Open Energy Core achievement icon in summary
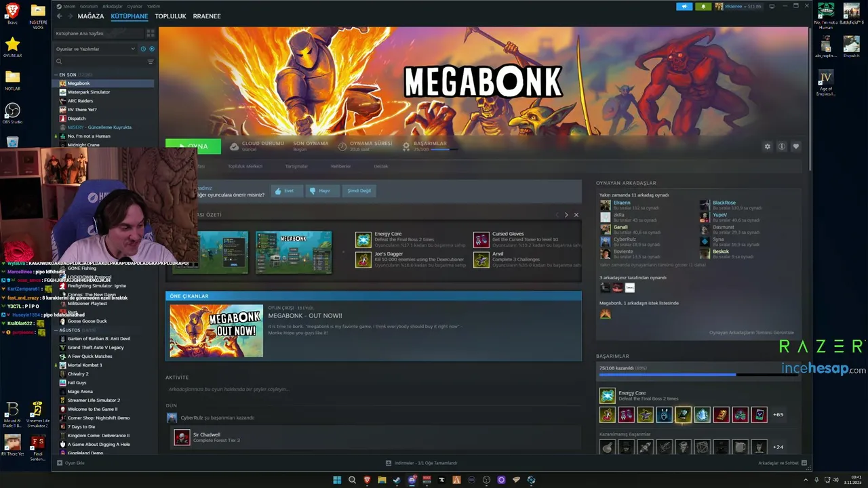The width and height of the screenshot is (868, 488). tap(363, 239)
